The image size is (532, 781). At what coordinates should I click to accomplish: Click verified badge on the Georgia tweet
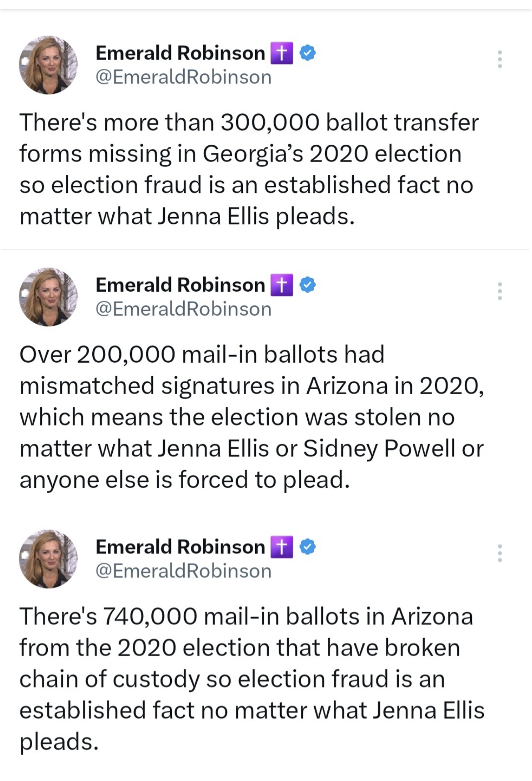tap(308, 53)
